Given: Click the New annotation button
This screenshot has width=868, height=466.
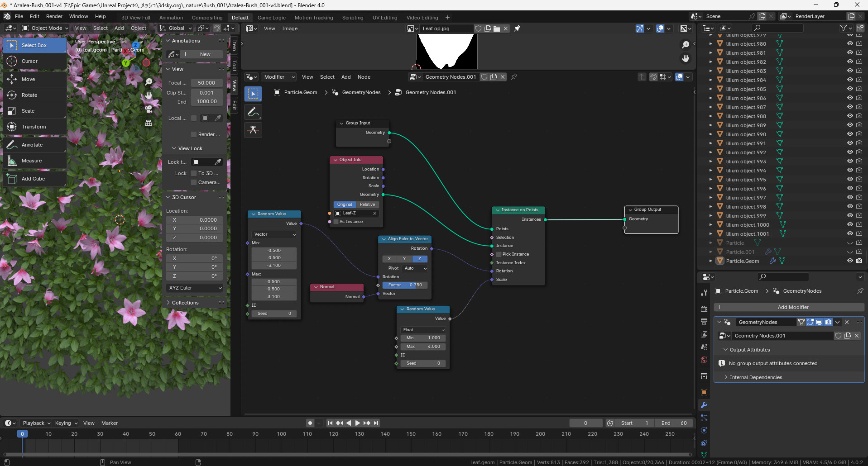Looking at the screenshot, I should coord(205,54).
